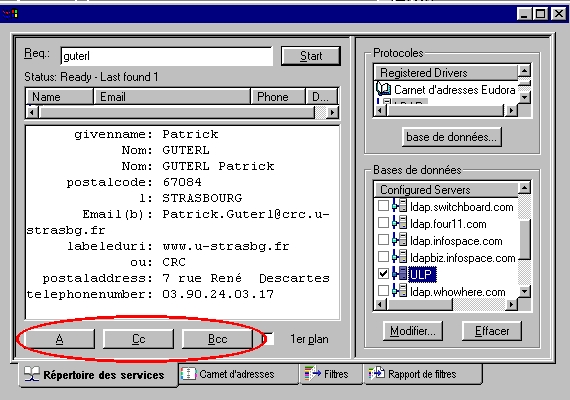The width and height of the screenshot is (570, 400).
Task: Click the ULP server icon
Action: tap(400, 273)
